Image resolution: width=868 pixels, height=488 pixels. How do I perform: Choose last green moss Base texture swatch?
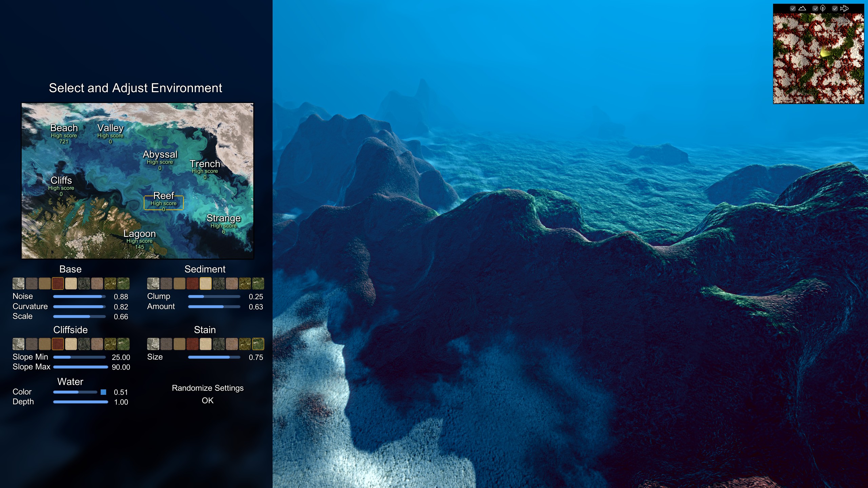click(123, 283)
